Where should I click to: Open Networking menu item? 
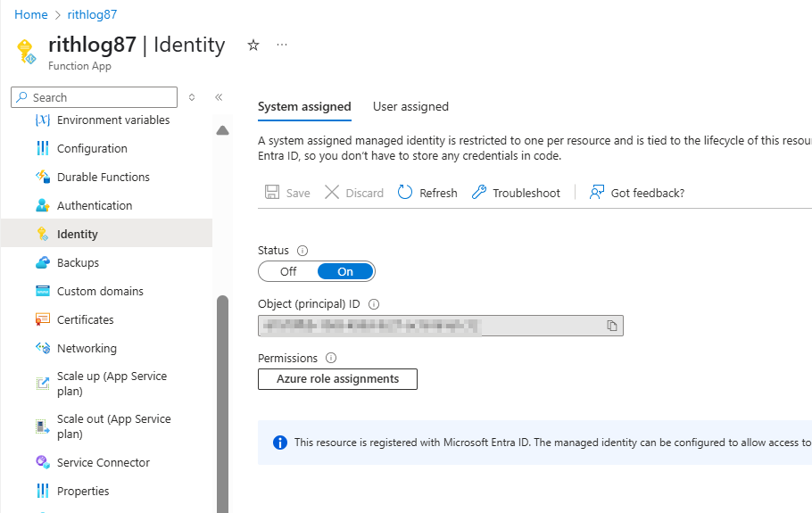coord(107,348)
